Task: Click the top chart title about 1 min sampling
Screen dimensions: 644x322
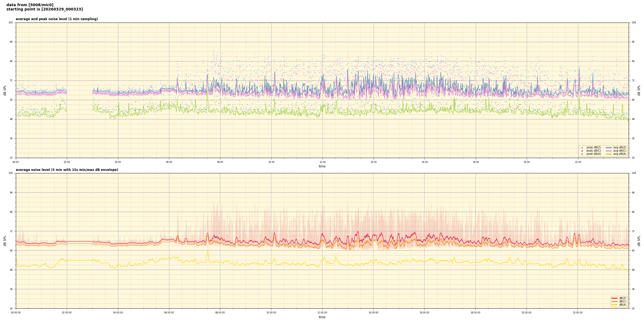Action: click(57, 19)
